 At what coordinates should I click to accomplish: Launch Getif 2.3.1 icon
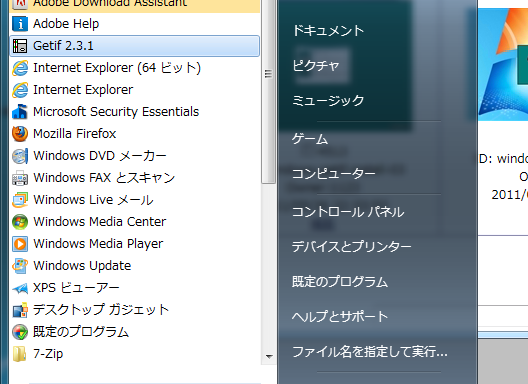(x=20, y=46)
